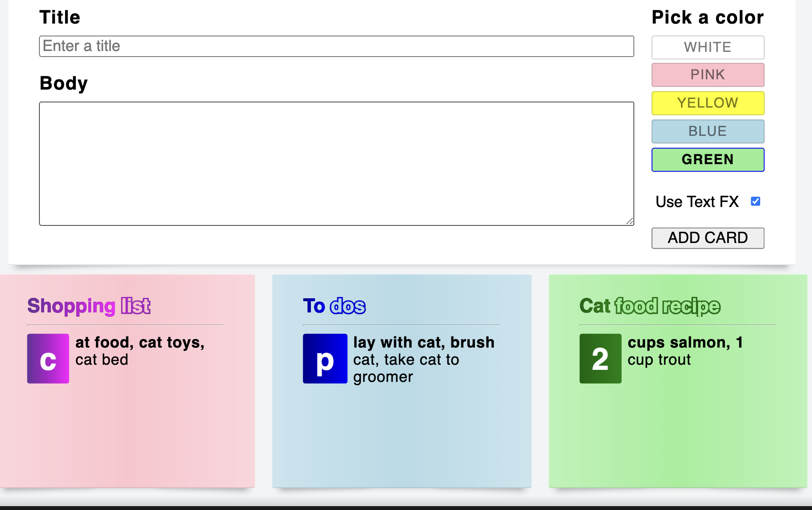Toggle the Use Text FX checkbox
The width and height of the screenshot is (812, 510).
click(x=755, y=201)
